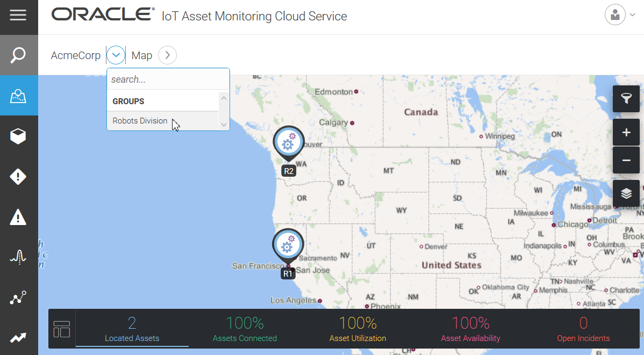Click the GROUPS header in dropdown
Image resolution: width=644 pixels, height=355 pixels.
pyautogui.click(x=128, y=102)
